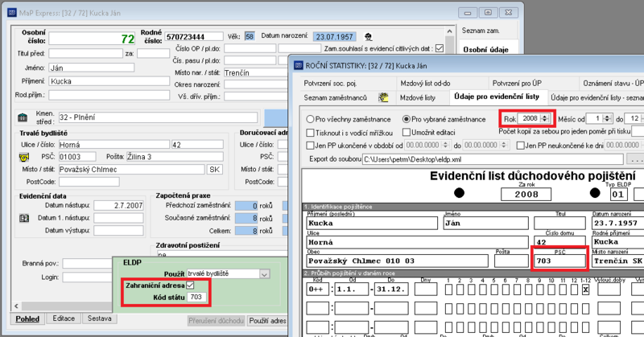The width and height of the screenshot is (644, 337).
Task: Click the Použití adres button
Action: (267, 321)
